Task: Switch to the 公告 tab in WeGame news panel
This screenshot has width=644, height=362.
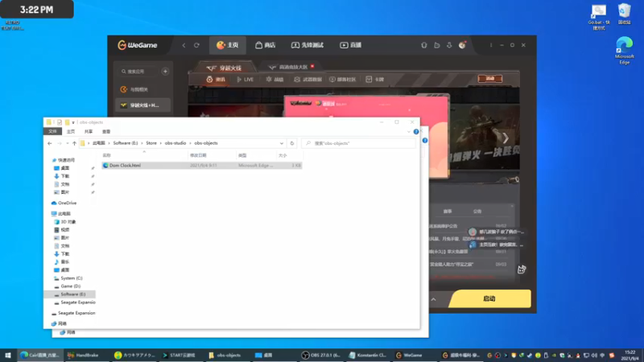Action: 477,212
